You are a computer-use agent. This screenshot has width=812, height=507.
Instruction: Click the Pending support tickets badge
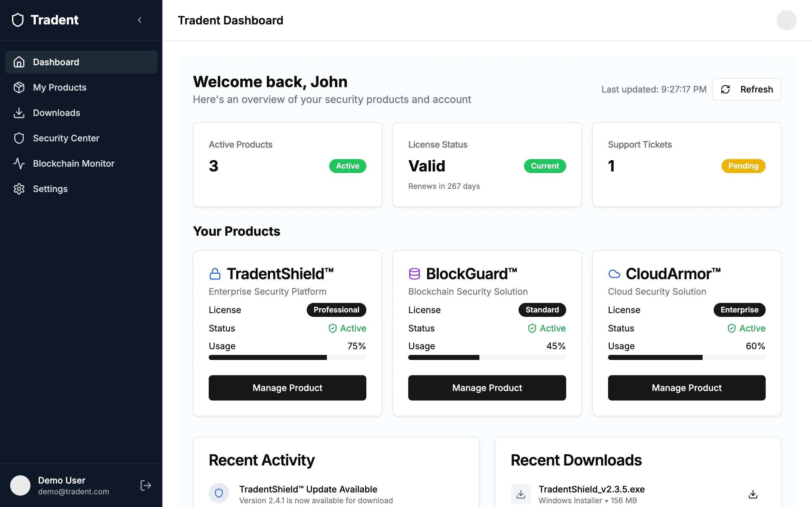tap(743, 166)
